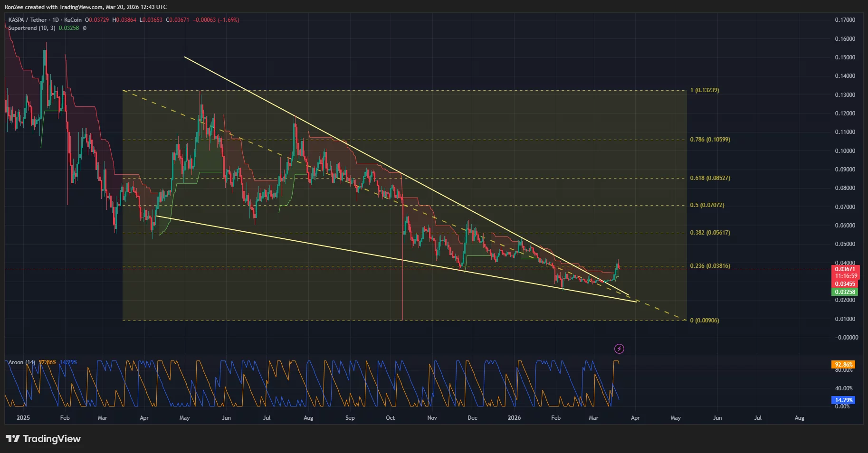Image resolution: width=868 pixels, height=453 pixels.
Task: Click the 2026 label on the time axis
Action: click(515, 418)
